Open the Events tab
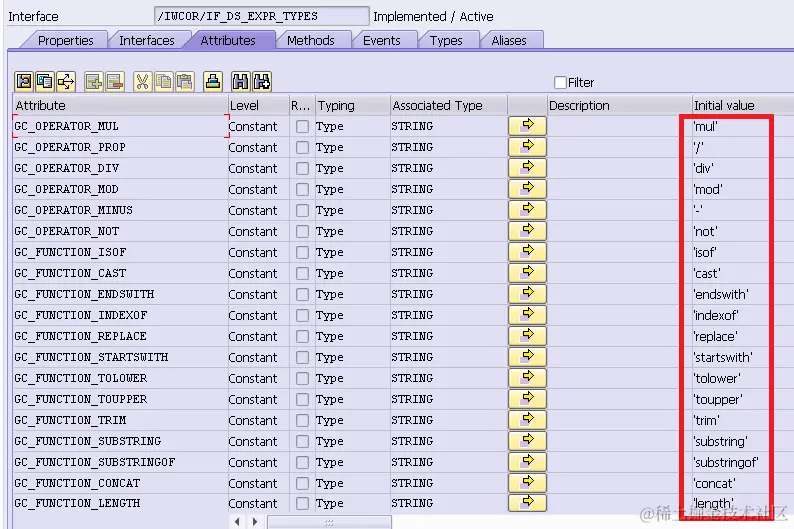Viewport: 794px width, 529px height. coord(381,40)
